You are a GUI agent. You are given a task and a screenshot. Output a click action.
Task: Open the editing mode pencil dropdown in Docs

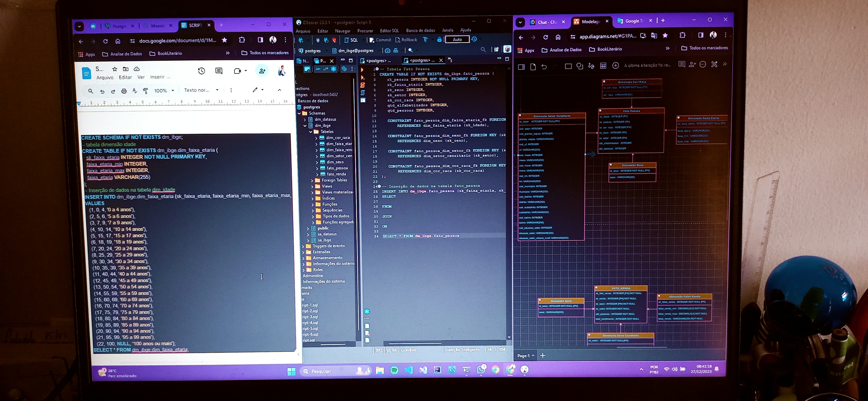pyautogui.click(x=258, y=90)
